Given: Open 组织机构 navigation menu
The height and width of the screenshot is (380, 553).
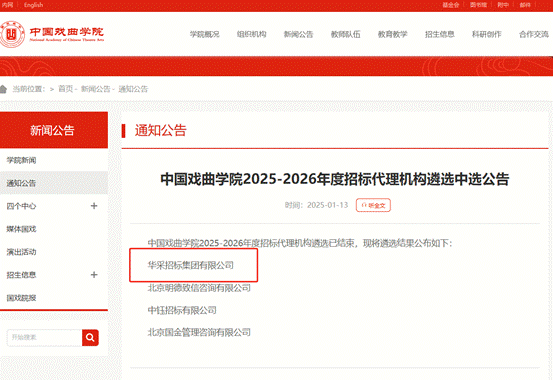Looking at the screenshot, I should point(251,34).
